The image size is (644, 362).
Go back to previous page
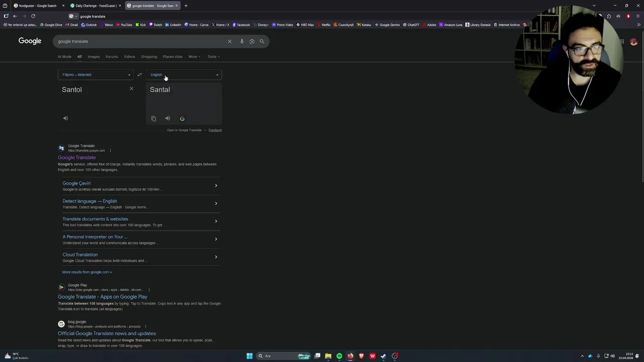pyautogui.click(x=15, y=16)
